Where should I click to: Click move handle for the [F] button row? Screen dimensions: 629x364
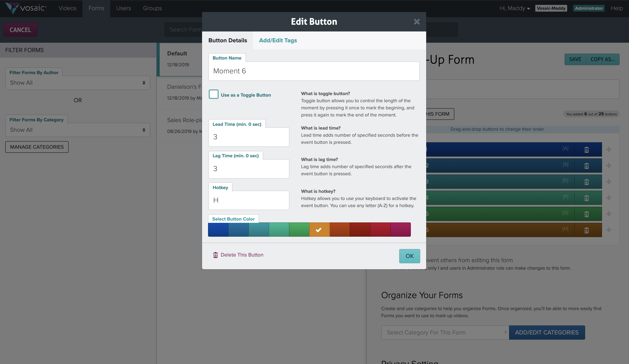coord(609,198)
